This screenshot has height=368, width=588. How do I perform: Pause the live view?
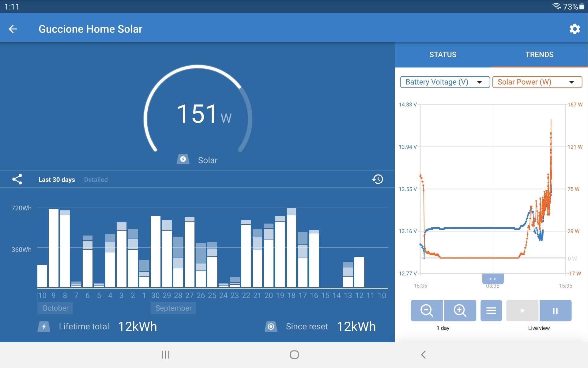click(x=555, y=311)
